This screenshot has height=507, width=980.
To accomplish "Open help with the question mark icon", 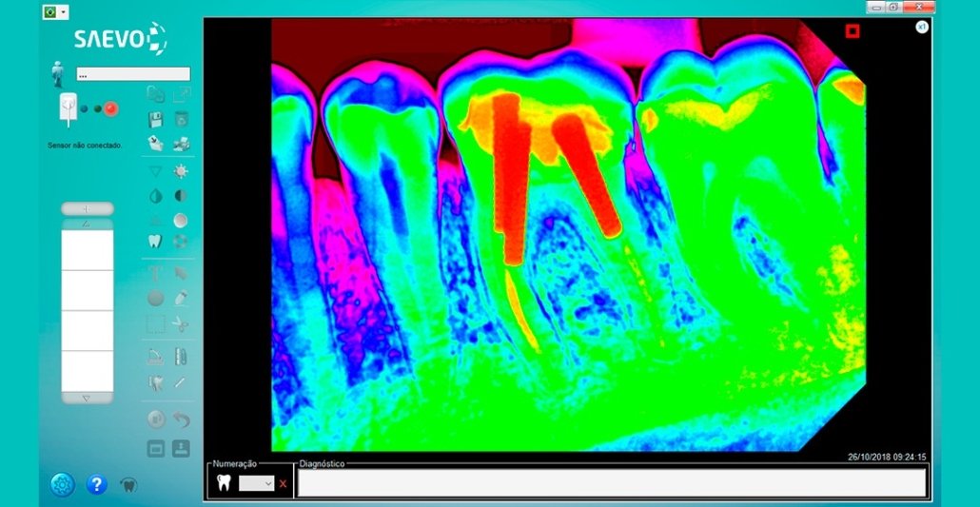I will pos(96,484).
